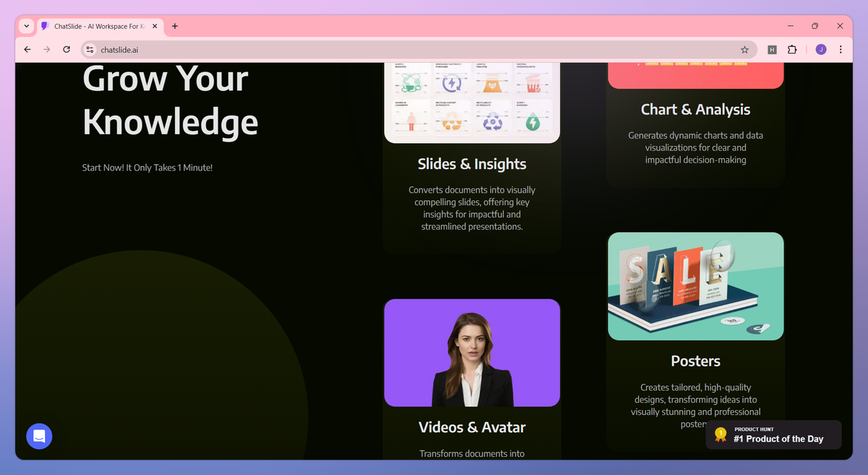
Task: Click the Posters SALE image
Action: [695, 286]
